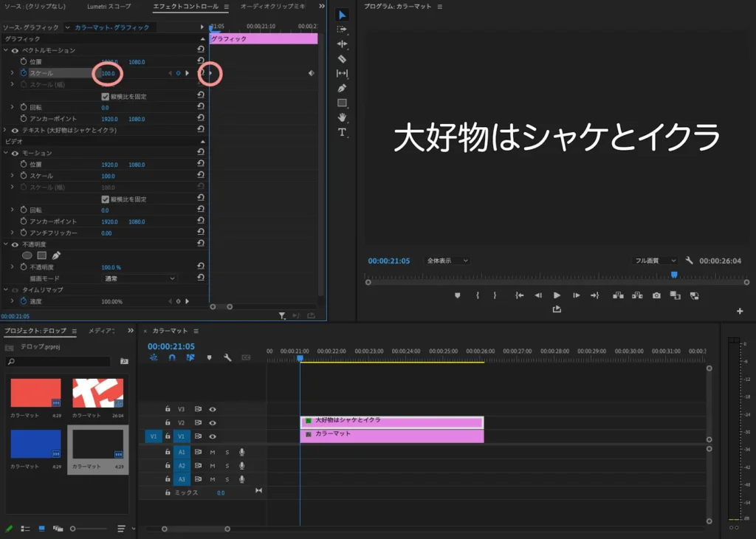
Task: Hide track V2 using eye icon
Action: 213,422
